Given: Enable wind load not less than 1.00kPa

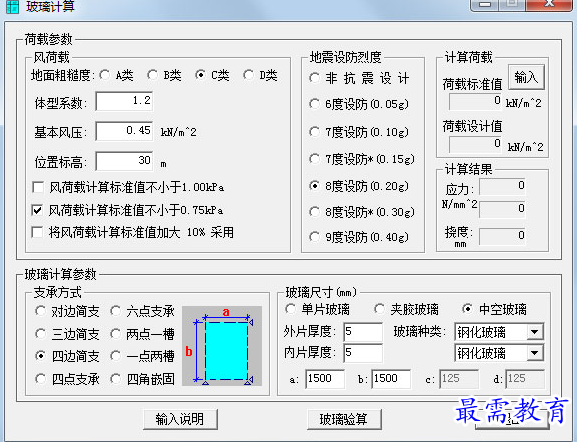Looking at the screenshot, I should point(38,187).
